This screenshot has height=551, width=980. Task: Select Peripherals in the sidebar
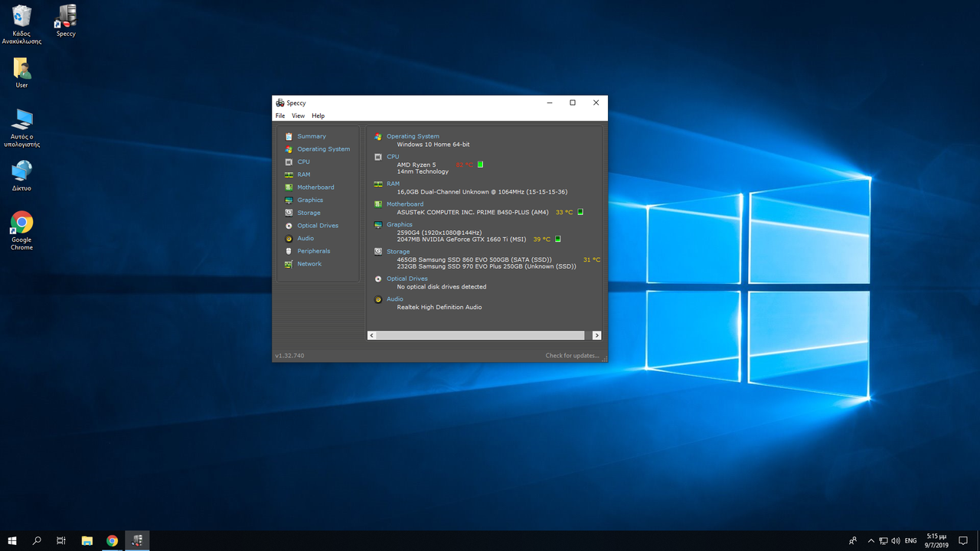tap(314, 251)
